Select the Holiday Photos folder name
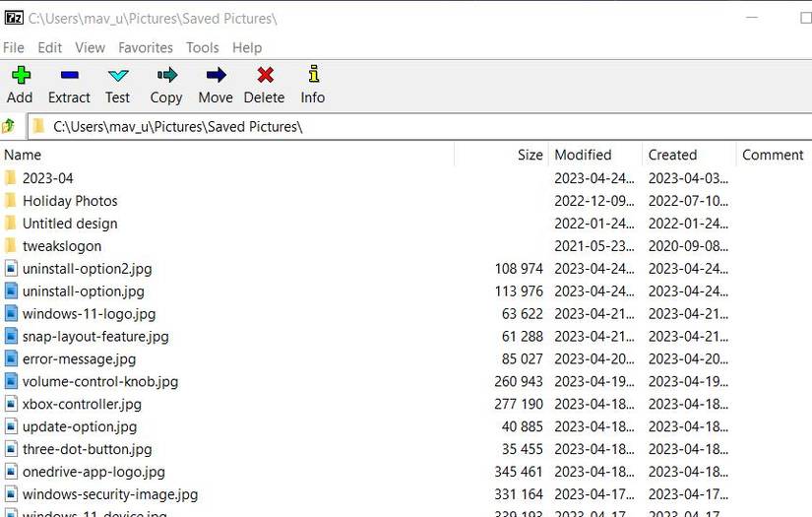Screen dimensions: 812x517 (x=70, y=201)
